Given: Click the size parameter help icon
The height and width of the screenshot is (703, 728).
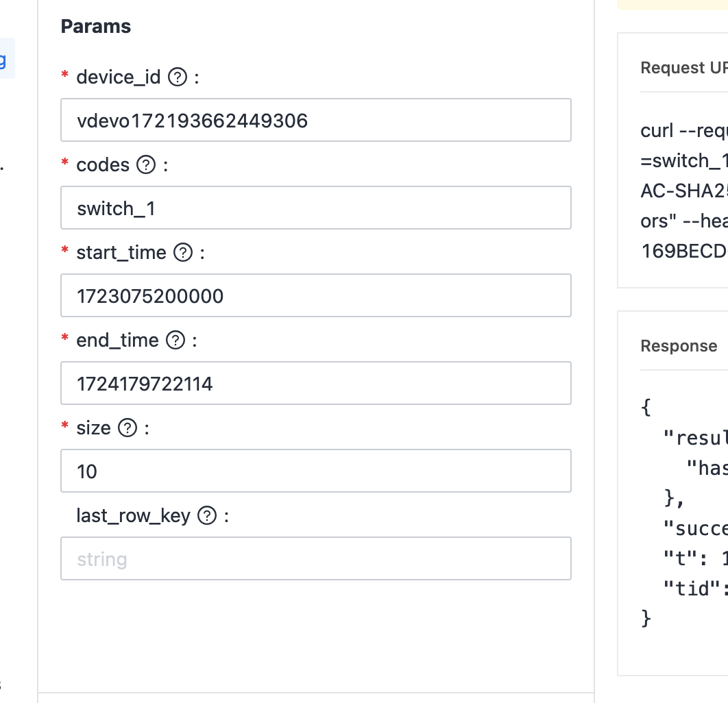Looking at the screenshot, I should (x=128, y=428).
